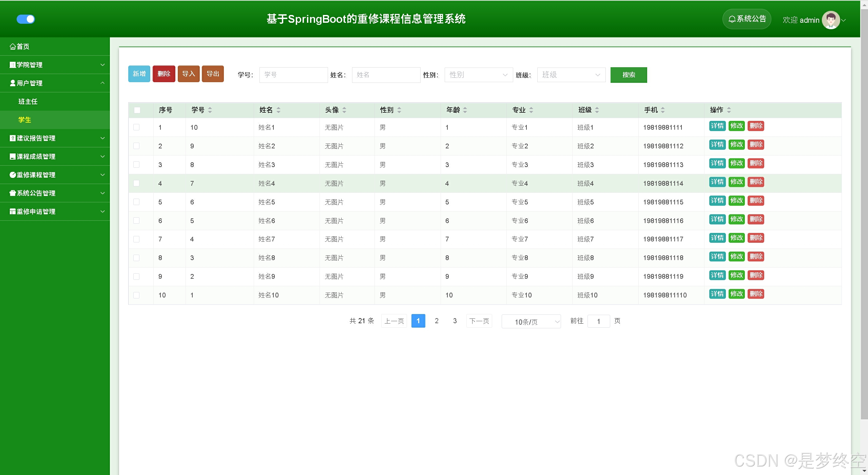This screenshot has height=475, width=868.
Task: Click the 学号 search input field
Action: pyautogui.click(x=293, y=75)
